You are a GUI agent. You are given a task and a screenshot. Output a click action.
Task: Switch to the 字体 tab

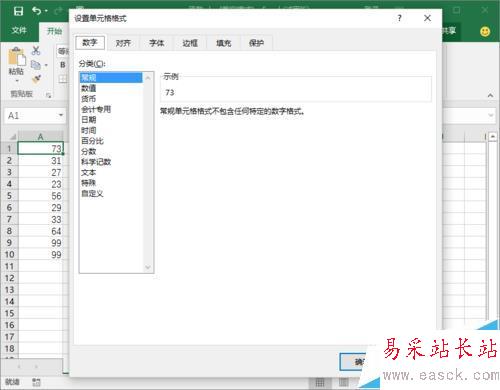(156, 43)
